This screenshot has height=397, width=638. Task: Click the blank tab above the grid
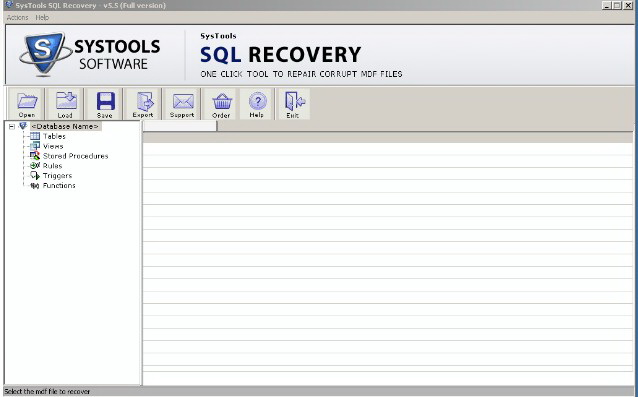click(180, 126)
